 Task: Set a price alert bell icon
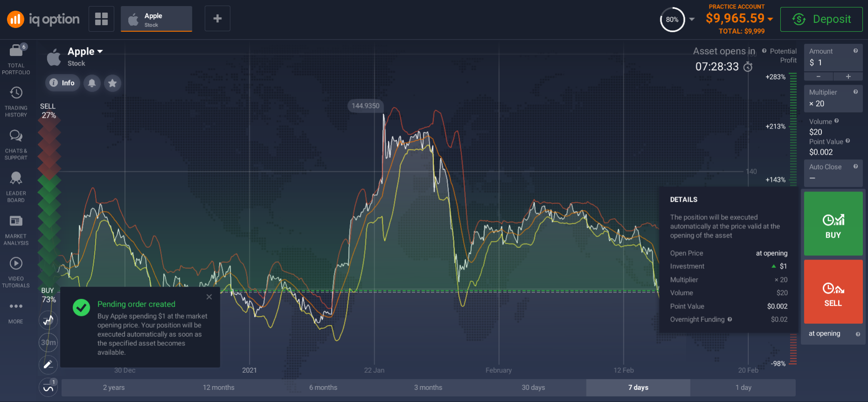coord(92,83)
